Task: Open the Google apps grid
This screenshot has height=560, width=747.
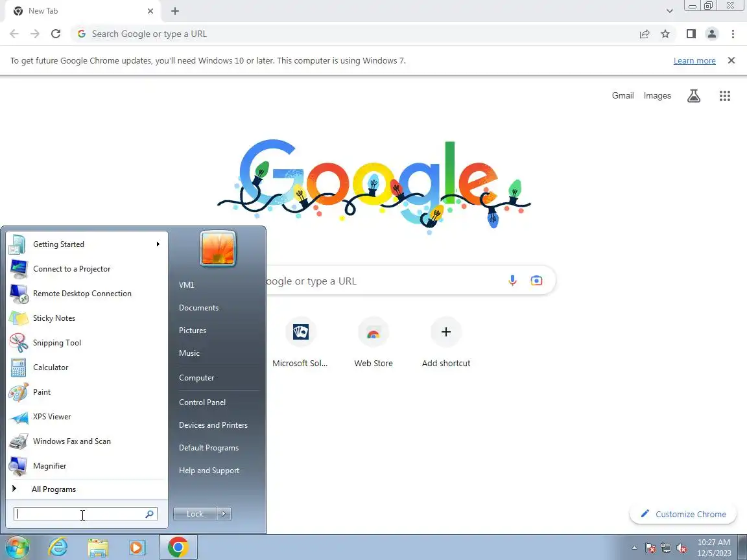Action: [724, 96]
